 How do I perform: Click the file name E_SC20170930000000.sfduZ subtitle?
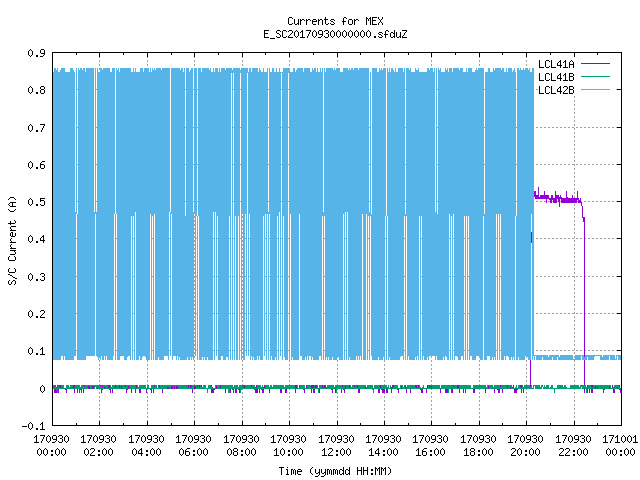click(335, 34)
